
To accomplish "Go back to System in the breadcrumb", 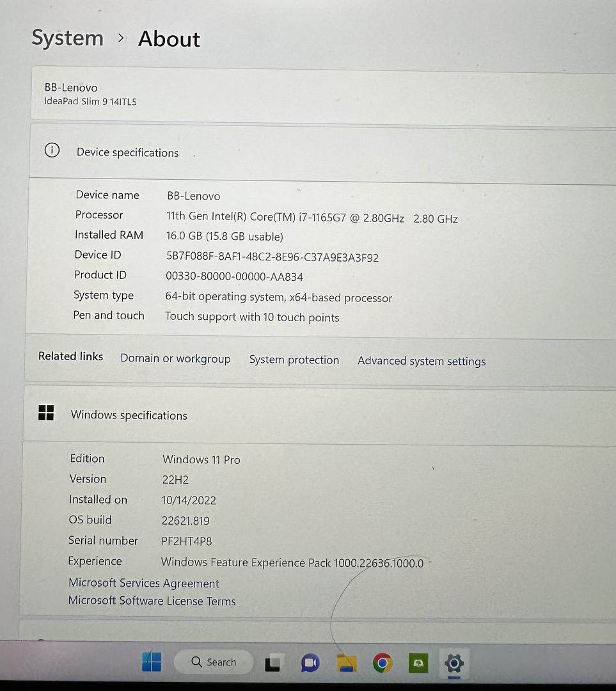I will pos(67,38).
